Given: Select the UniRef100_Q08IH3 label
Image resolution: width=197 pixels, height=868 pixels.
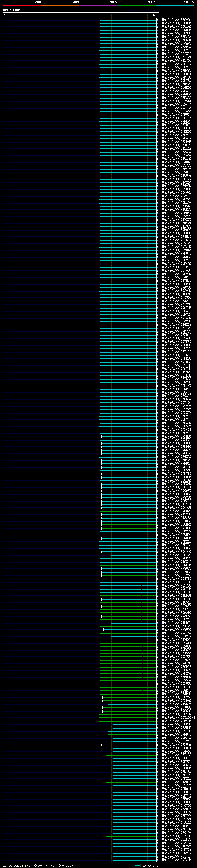Looking at the screenshot, I should (176, 599).
